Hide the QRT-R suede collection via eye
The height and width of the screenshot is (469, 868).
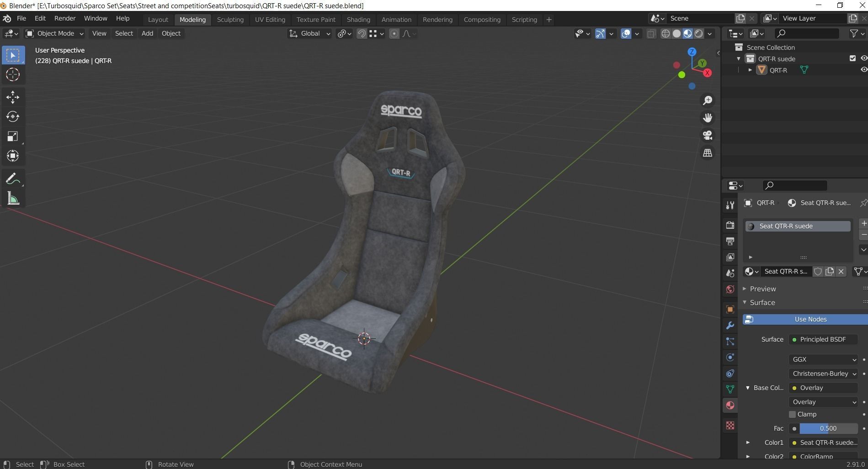tap(863, 58)
